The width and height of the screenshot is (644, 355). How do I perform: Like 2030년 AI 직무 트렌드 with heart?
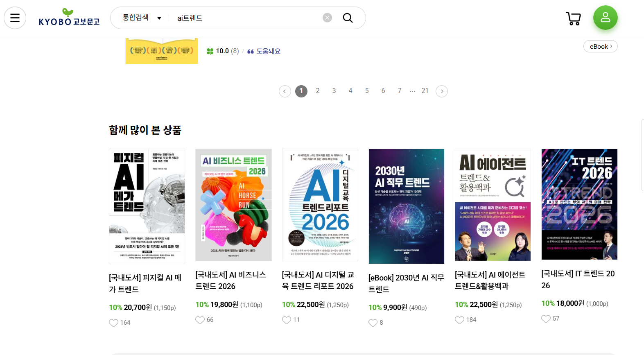(x=373, y=323)
